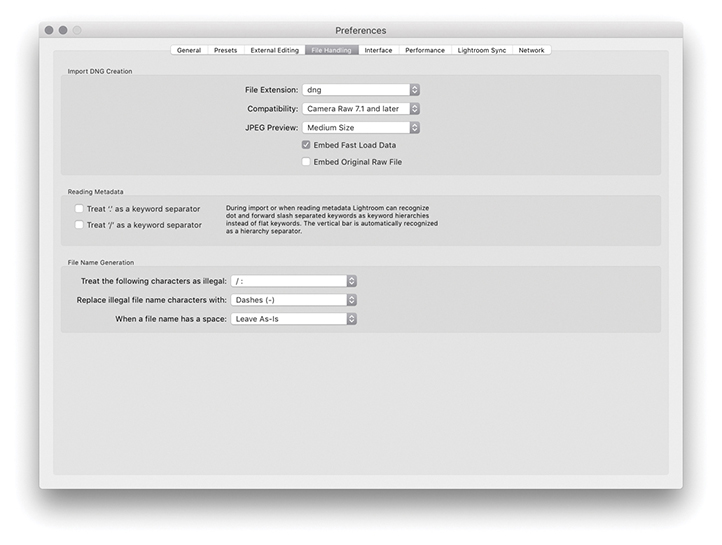Open the illegal characters dropdown
Viewport: 722px width, 545px height.
click(294, 281)
